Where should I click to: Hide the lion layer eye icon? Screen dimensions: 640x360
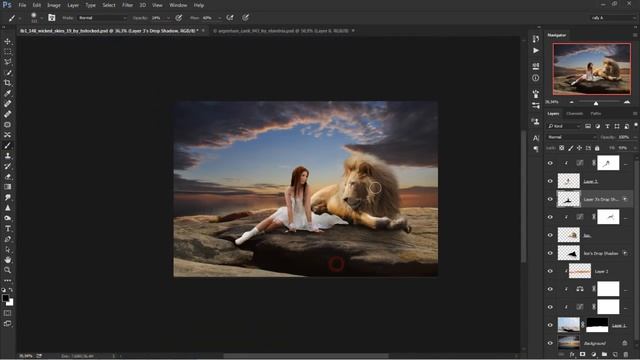click(550, 235)
